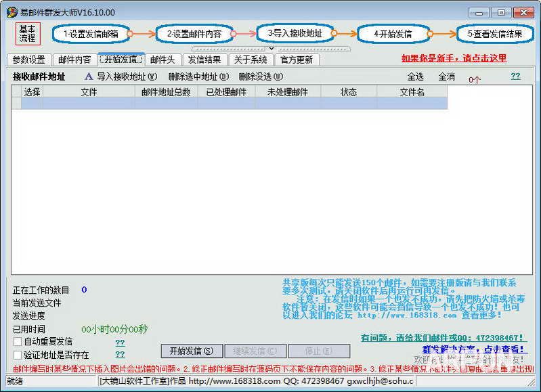541x392 pixels.
Task: Minimize the 易邮件群发大师 window
Action: (x=479, y=13)
